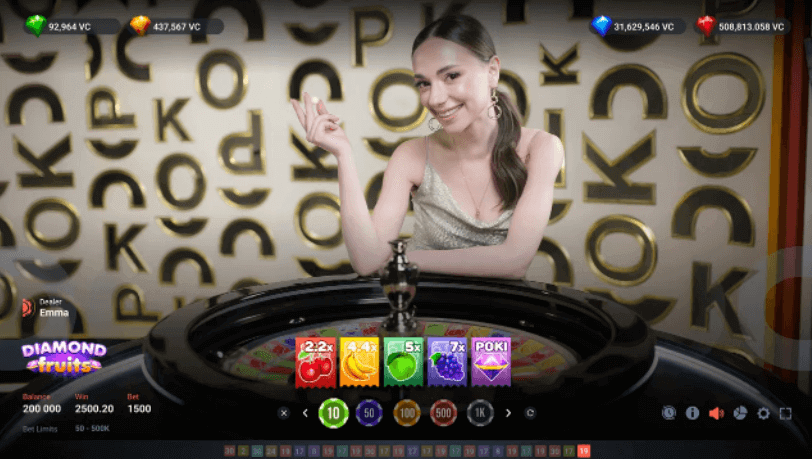Viewport: 812px width, 459px height.
Task: Click the oldest result 30 in history strip
Action: point(229,451)
